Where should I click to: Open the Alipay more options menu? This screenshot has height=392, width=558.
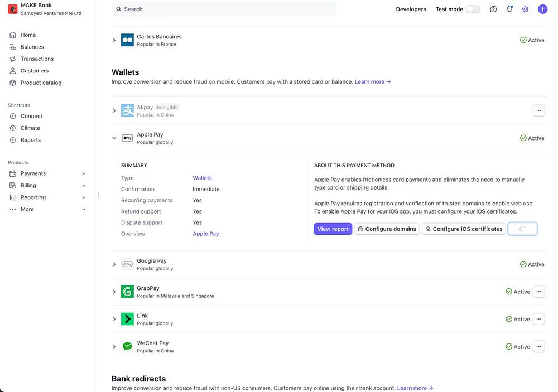[539, 110]
